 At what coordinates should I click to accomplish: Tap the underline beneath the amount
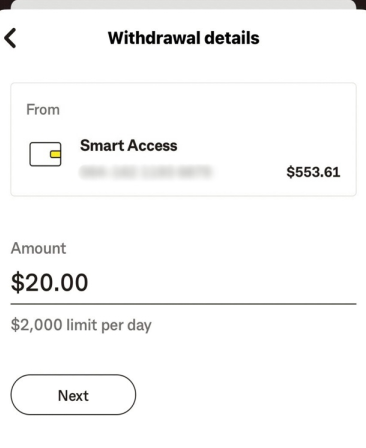coord(183,304)
